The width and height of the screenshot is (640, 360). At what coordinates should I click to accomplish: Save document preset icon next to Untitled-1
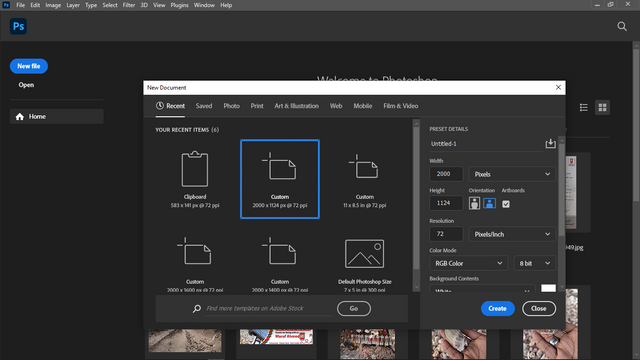point(550,143)
